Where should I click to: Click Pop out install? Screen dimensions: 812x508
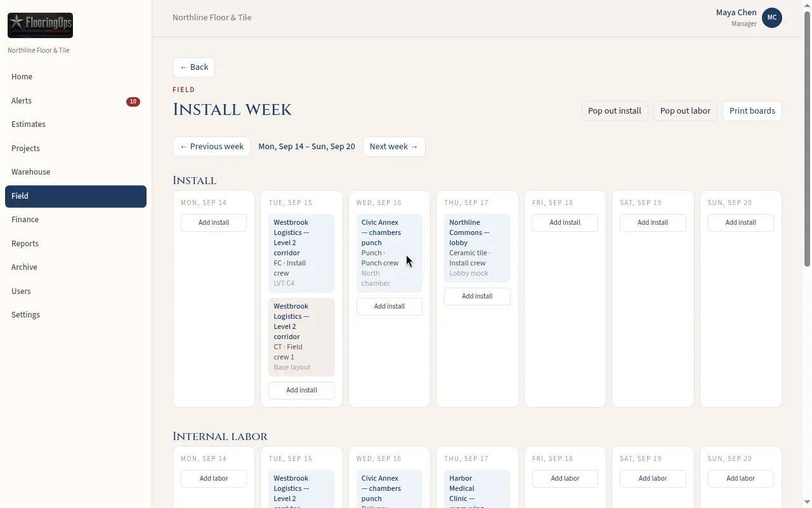tap(614, 111)
